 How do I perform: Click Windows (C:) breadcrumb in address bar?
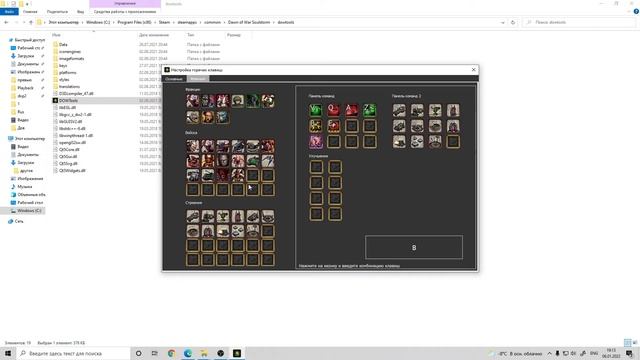(x=98, y=22)
